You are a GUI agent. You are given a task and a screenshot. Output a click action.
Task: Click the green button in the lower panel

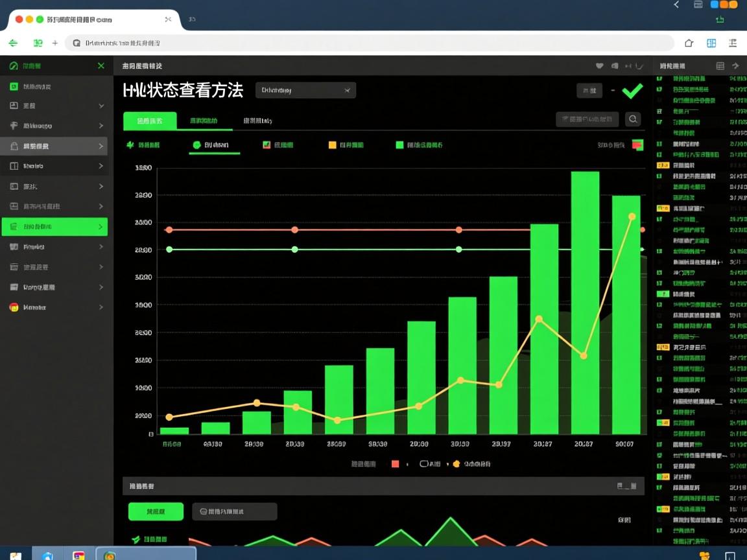156,511
